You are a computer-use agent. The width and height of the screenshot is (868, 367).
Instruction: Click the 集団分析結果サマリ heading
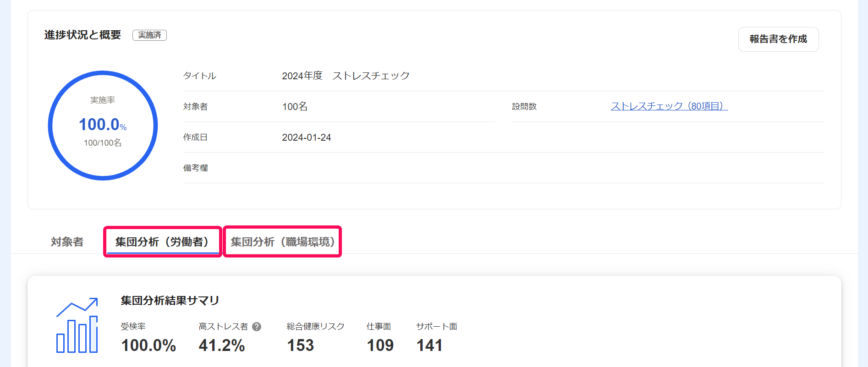[170, 301]
